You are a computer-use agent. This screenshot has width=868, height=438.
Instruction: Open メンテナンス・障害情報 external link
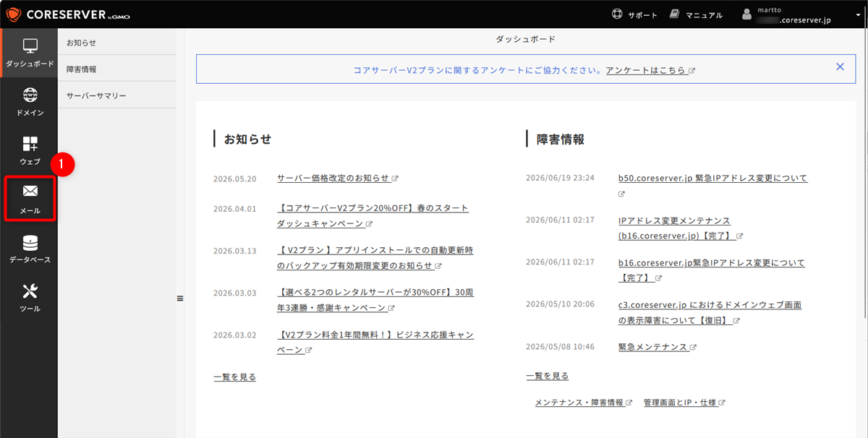click(584, 403)
